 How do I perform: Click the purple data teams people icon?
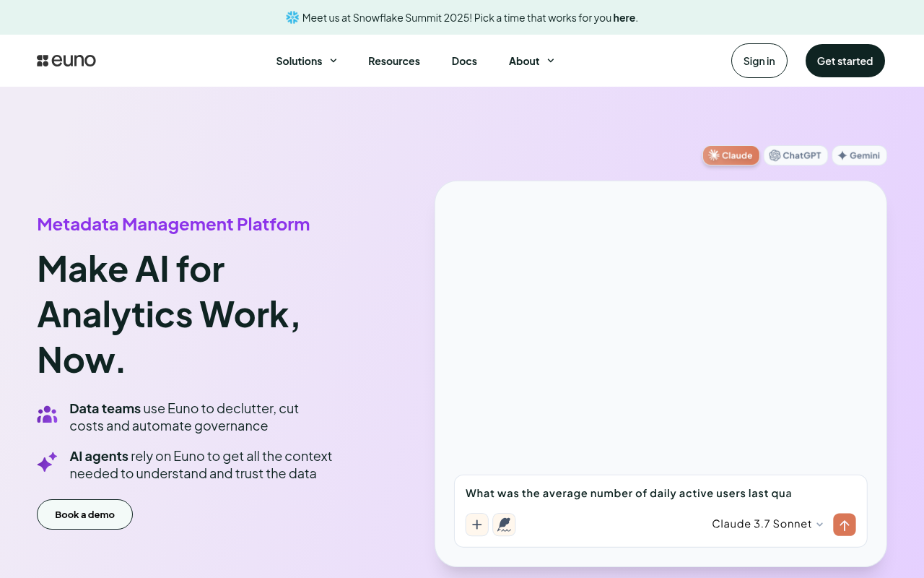(x=47, y=414)
